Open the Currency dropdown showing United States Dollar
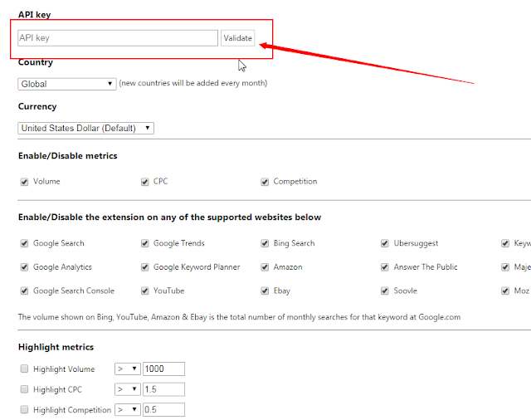The image size is (531, 420). pos(86,128)
